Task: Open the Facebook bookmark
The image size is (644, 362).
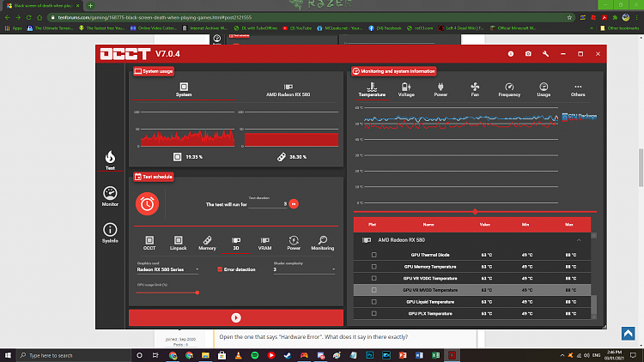Action: [385, 28]
